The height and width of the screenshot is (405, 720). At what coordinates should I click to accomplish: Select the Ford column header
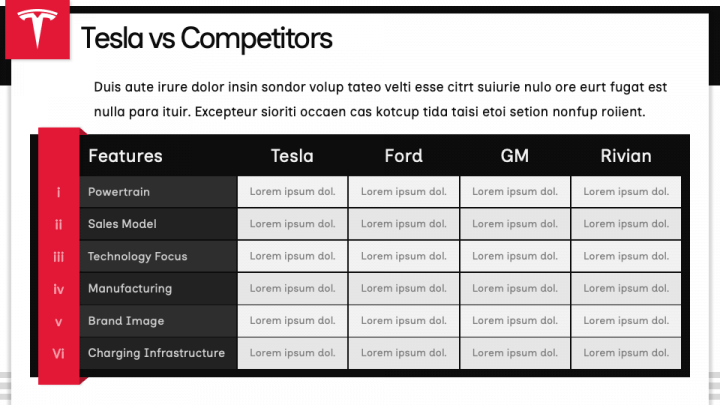click(404, 156)
